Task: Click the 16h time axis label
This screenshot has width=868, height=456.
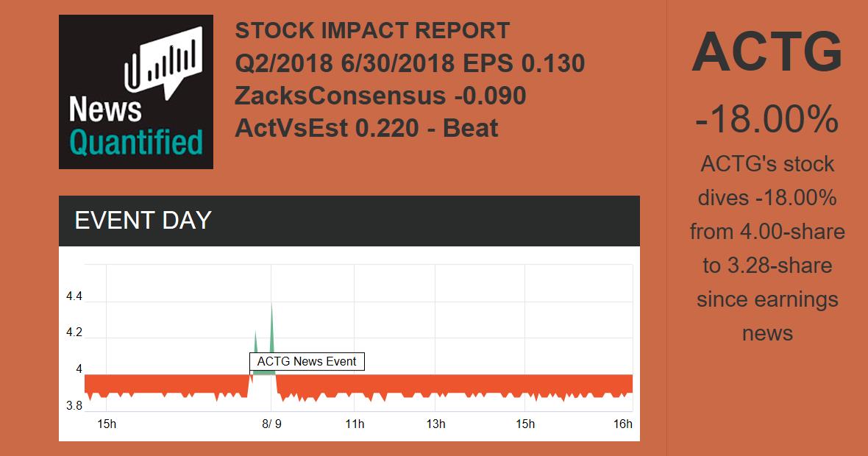Action: point(622,424)
